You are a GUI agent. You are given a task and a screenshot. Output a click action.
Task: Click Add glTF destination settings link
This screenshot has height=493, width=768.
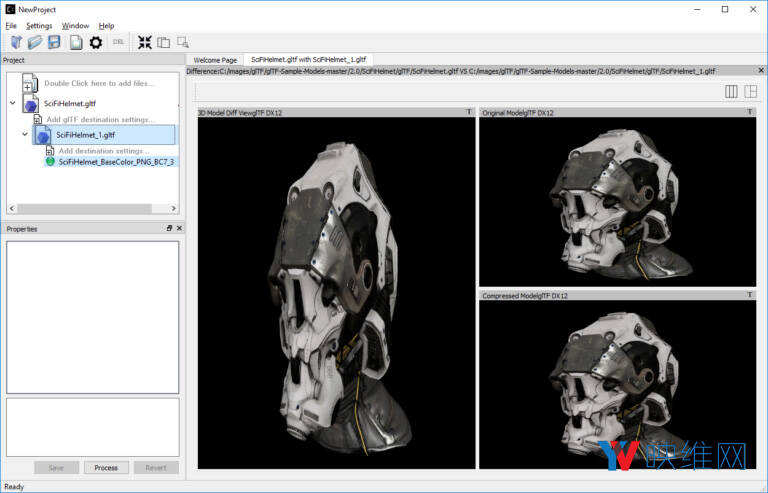click(x=100, y=119)
